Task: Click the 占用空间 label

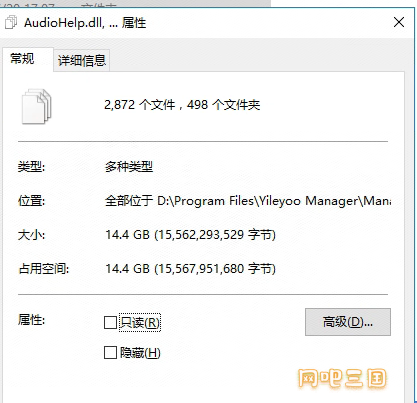Action: tap(43, 269)
